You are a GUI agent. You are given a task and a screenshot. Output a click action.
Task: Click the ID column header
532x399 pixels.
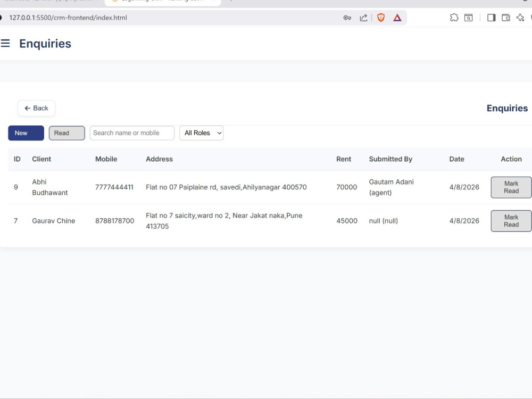18,159
